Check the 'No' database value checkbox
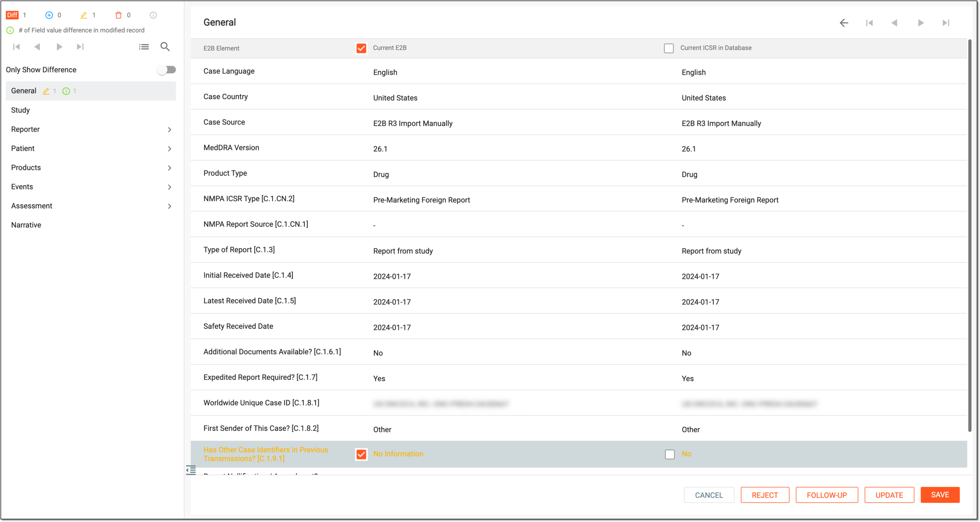 click(x=670, y=454)
